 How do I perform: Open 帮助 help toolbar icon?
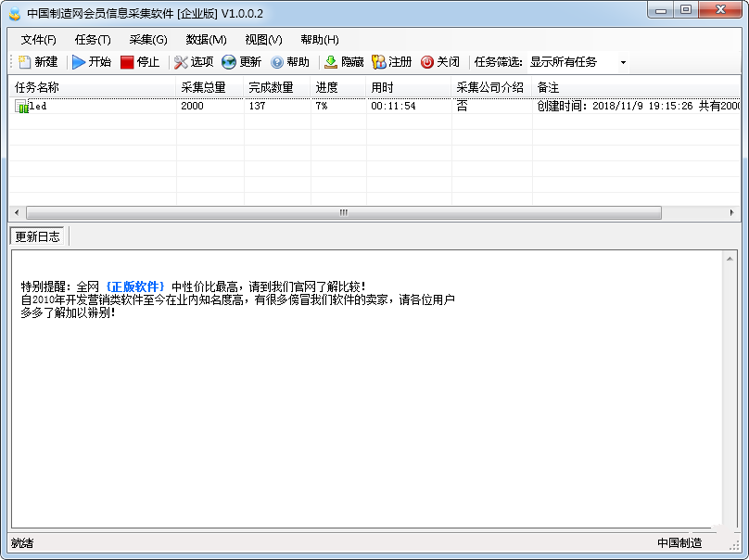point(277,62)
